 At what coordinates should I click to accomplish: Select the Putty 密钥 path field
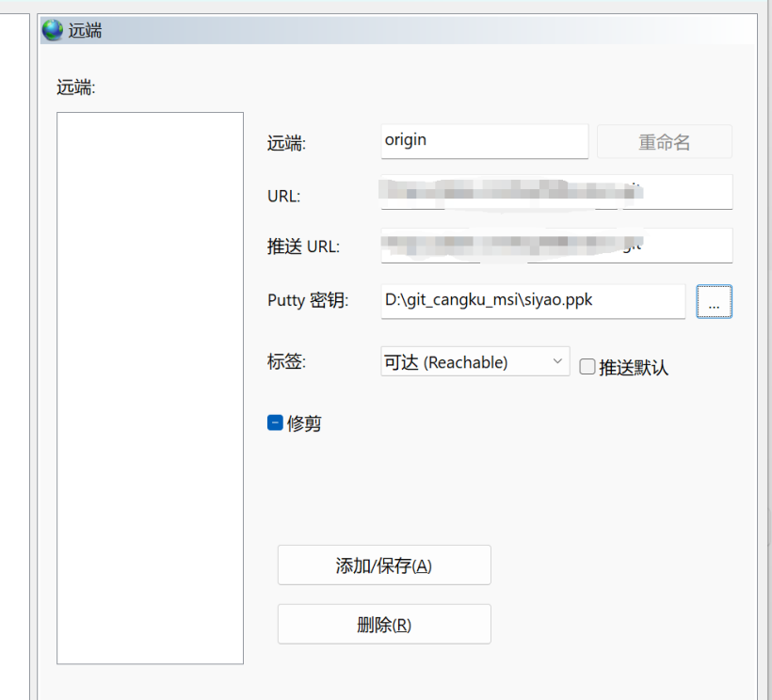[x=532, y=301]
